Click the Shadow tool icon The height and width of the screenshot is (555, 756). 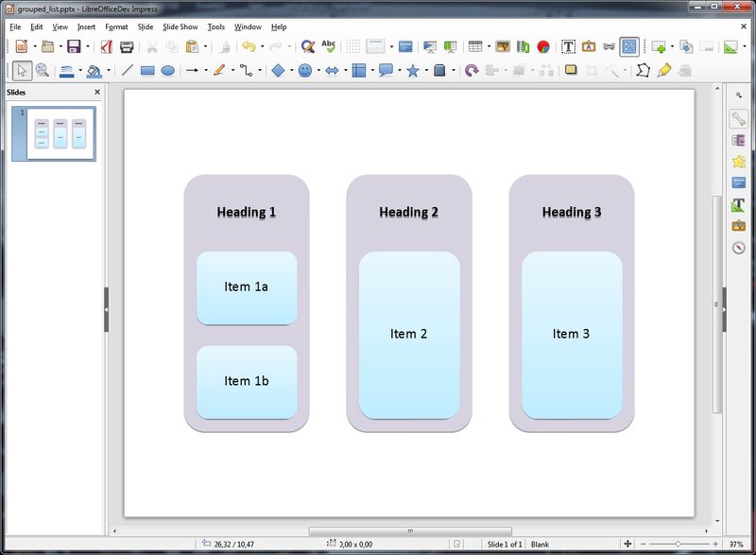click(x=571, y=70)
